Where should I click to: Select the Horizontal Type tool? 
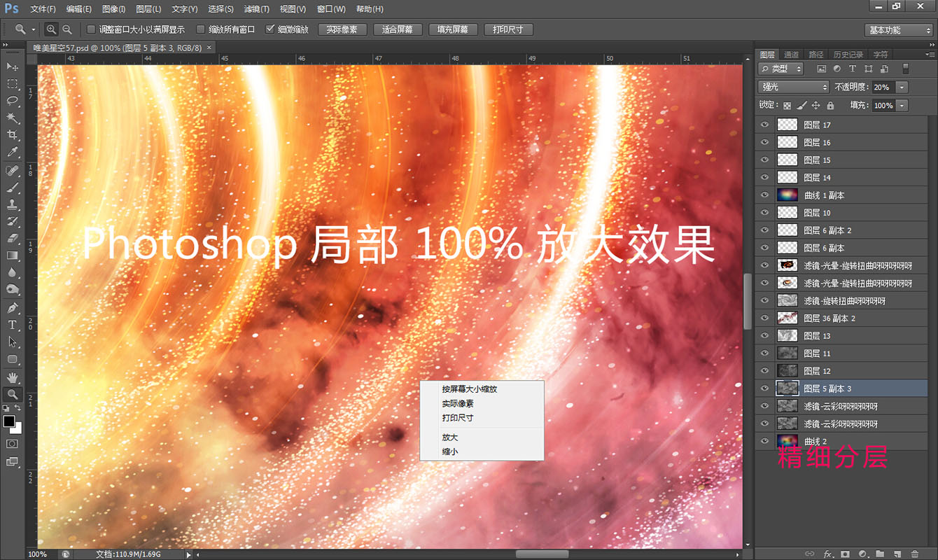tap(13, 325)
